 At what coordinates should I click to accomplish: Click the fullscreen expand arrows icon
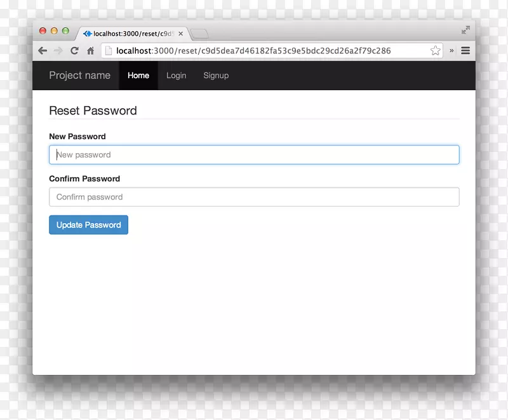coord(465,29)
